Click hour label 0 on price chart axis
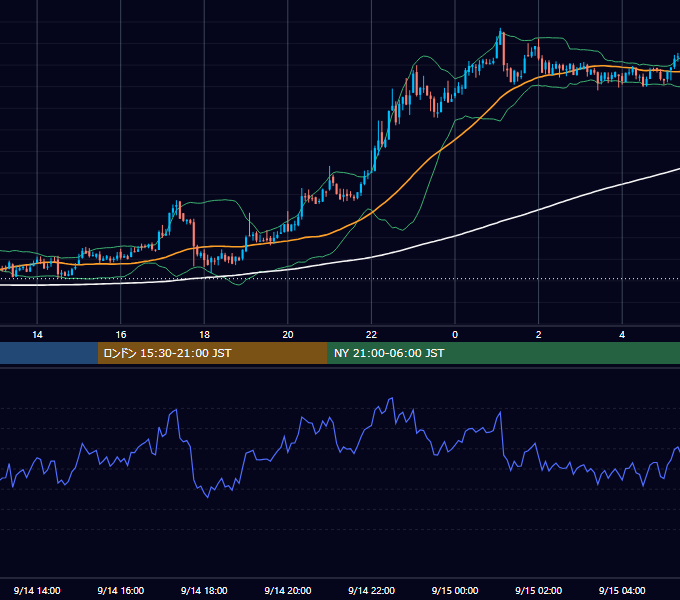Screen dimensions: 680x600 coord(455,335)
